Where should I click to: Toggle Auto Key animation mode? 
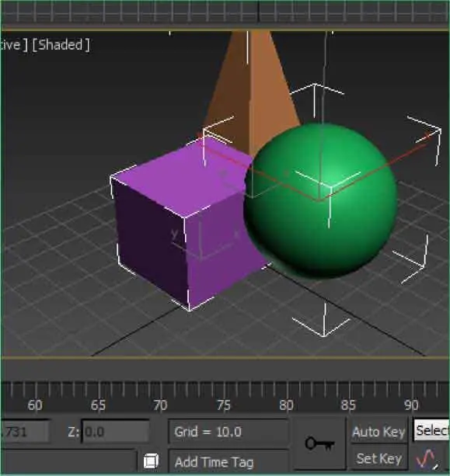(x=378, y=432)
